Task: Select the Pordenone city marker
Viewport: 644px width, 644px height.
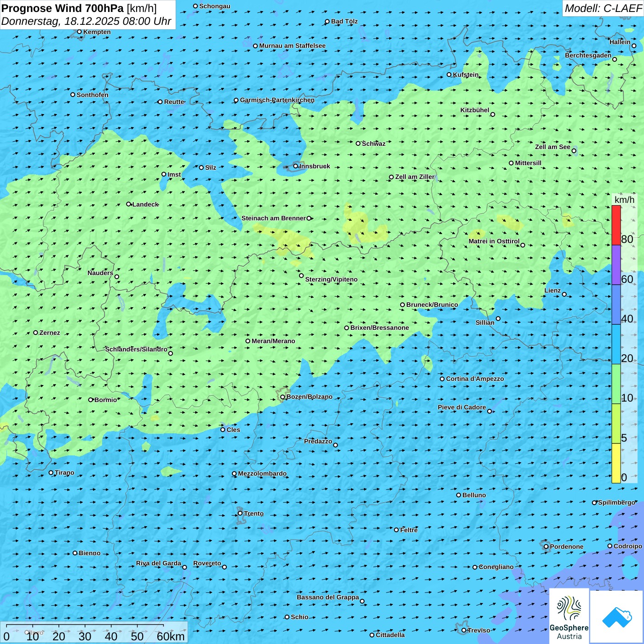Action: click(546, 547)
